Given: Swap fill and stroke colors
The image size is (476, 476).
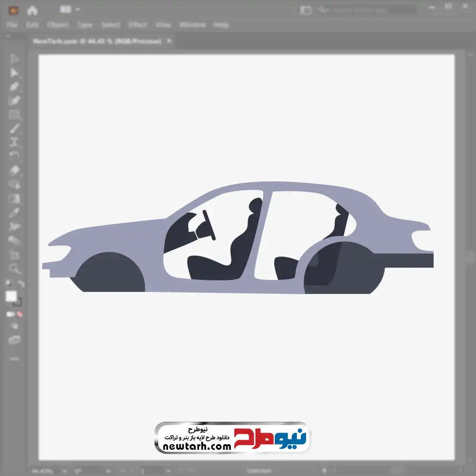Looking at the screenshot, I should [20, 284].
